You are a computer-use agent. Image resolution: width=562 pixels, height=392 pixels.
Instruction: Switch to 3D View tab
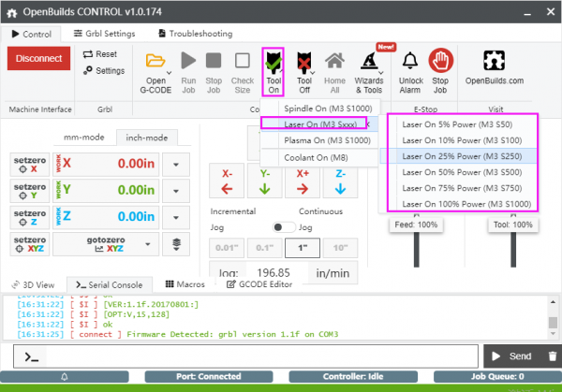33,285
